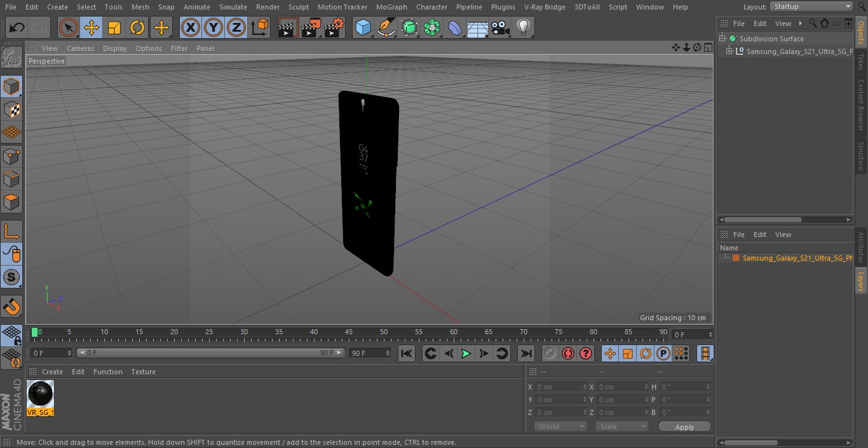The image size is (868, 448).
Task: Open the World coordinate system dropdown
Action: coord(560,426)
